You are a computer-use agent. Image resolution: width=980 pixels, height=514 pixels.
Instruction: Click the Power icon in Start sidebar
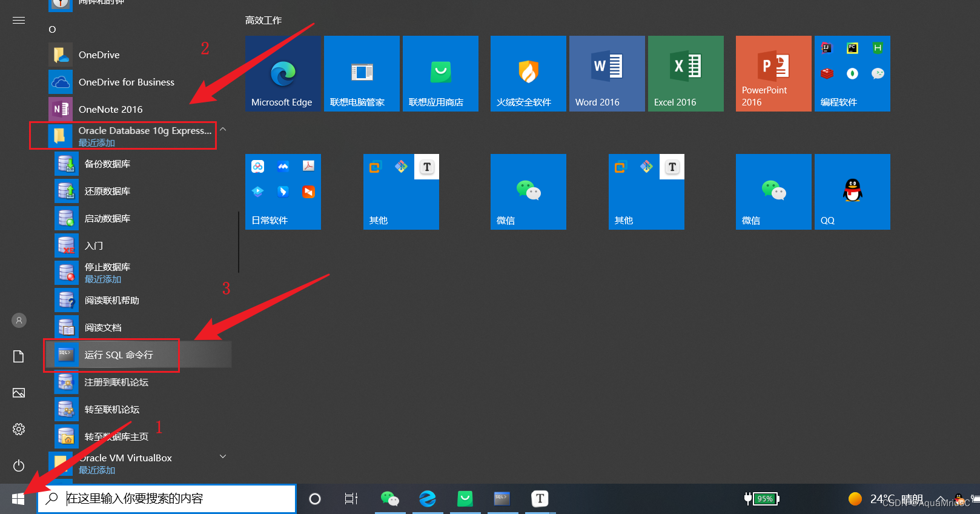click(x=19, y=466)
